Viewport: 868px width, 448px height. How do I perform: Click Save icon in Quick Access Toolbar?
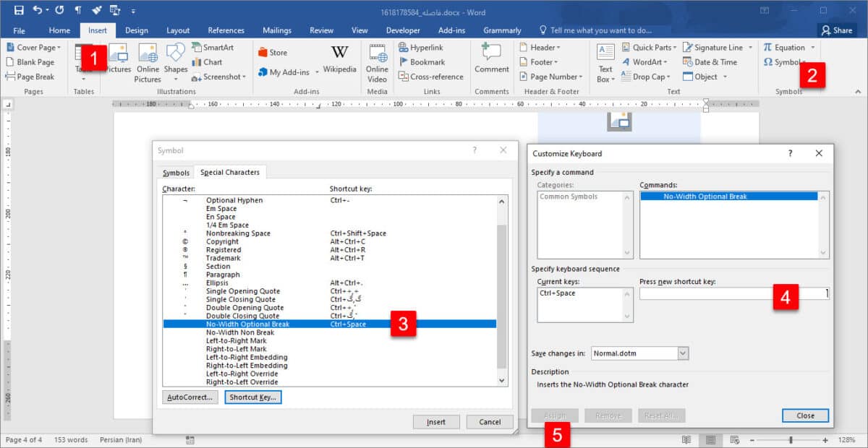point(19,11)
